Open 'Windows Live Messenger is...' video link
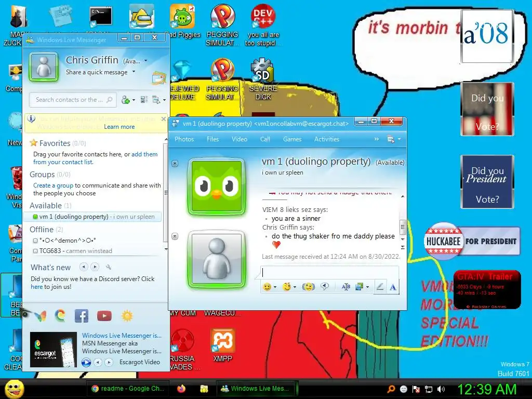This screenshot has width=532, height=399. click(122, 335)
